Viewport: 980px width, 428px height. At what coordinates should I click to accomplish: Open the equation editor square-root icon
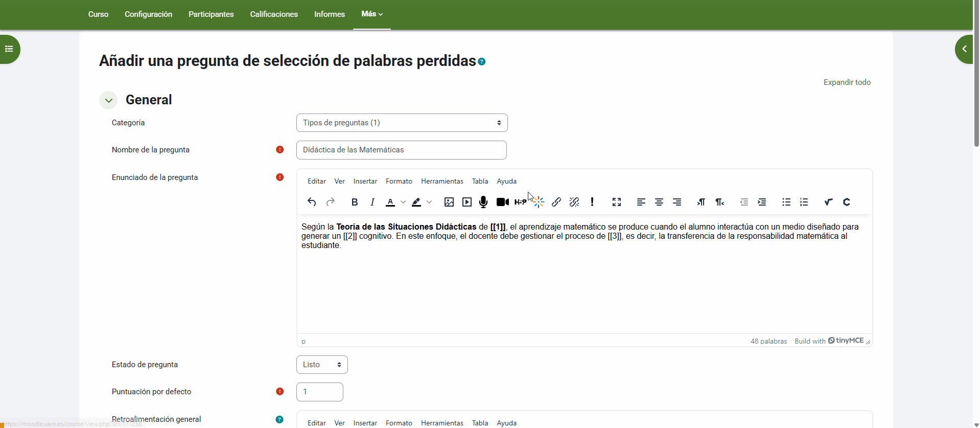(x=828, y=202)
